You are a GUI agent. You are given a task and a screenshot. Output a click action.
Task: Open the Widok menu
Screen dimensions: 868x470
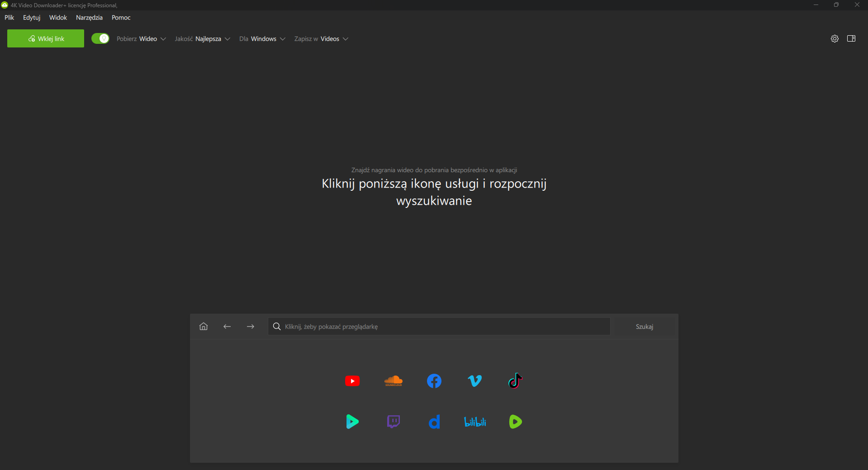pyautogui.click(x=58, y=18)
